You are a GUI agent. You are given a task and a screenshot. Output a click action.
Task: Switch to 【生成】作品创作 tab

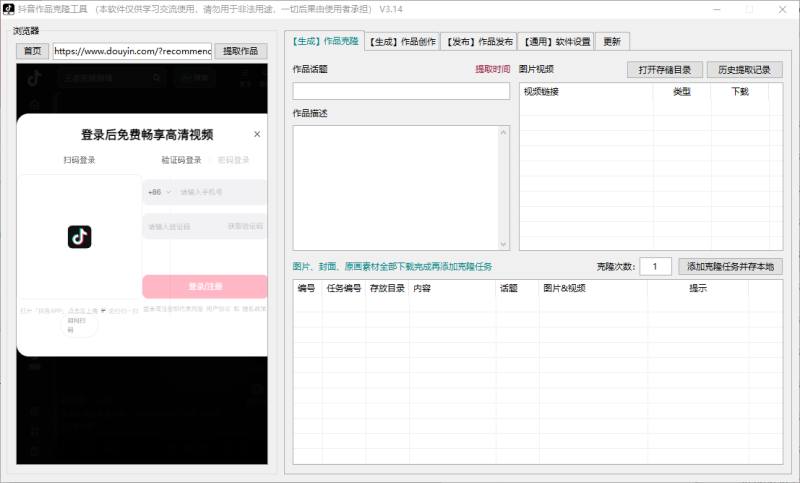coord(401,42)
